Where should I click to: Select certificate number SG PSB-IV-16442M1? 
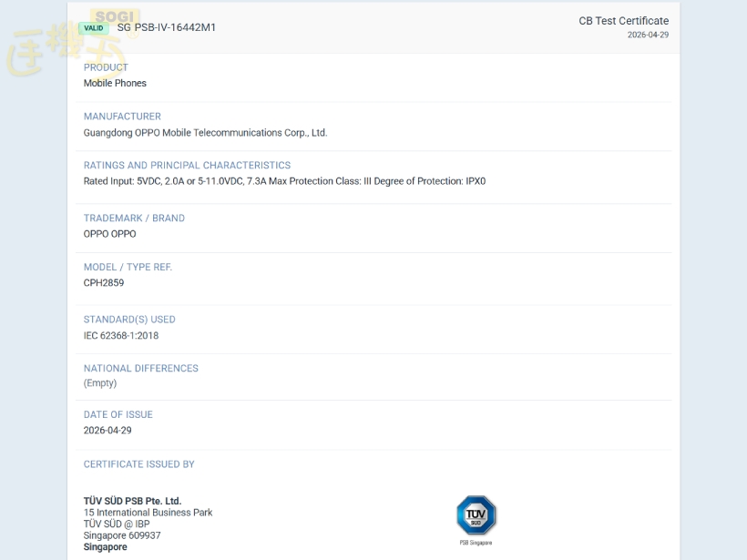coord(167,27)
